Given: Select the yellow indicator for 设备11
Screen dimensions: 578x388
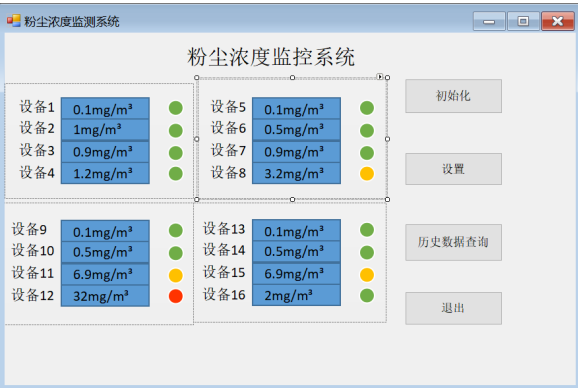Looking at the screenshot, I should (175, 275).
